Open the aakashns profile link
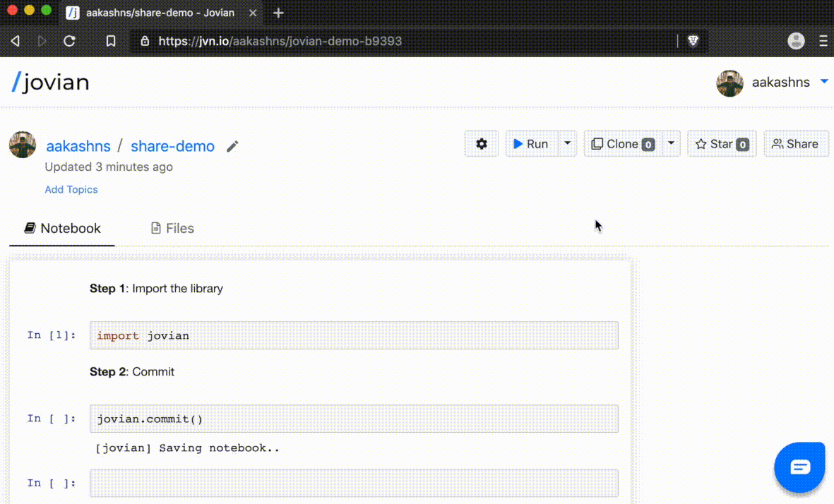The image size is (834, 504). [78, 145]
